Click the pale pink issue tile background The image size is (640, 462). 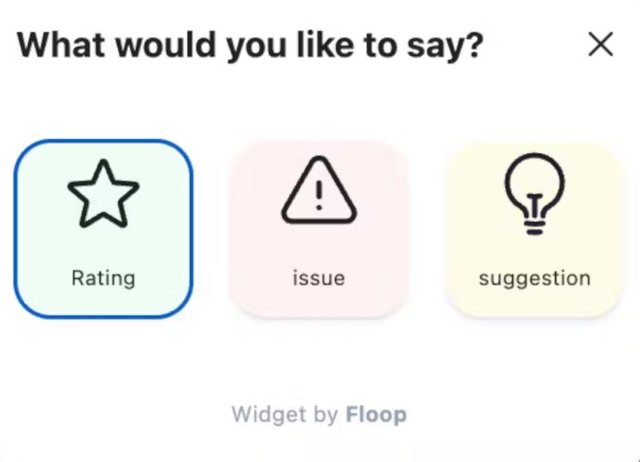point(319,245)
